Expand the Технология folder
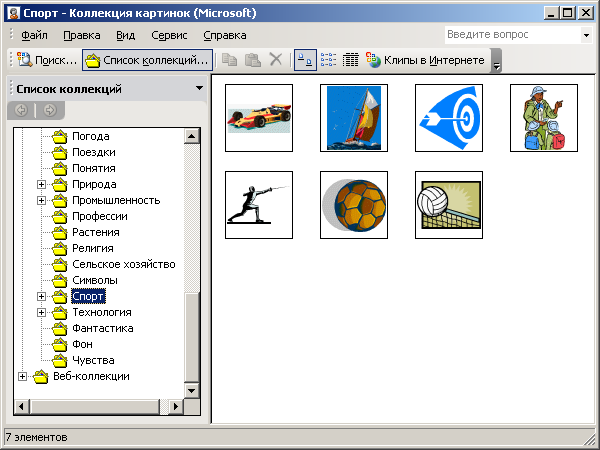This screenshot has height=450, width=600. click(x=41, y=313)
